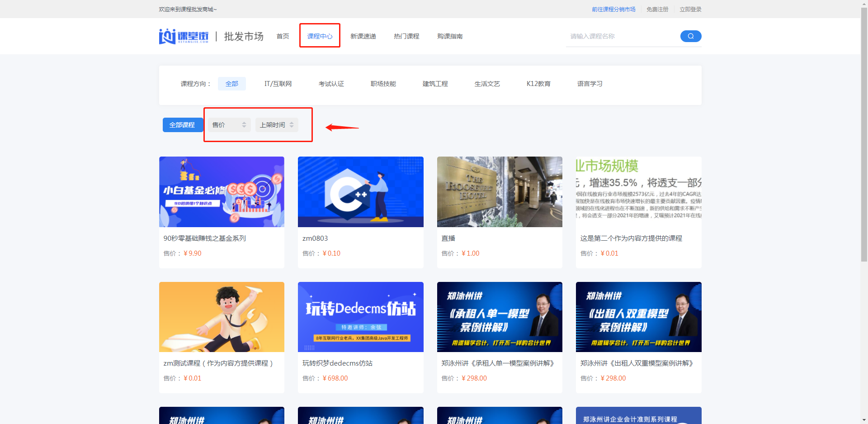
Task: Click the scrollbar down arrow
Action: (864, 420)
